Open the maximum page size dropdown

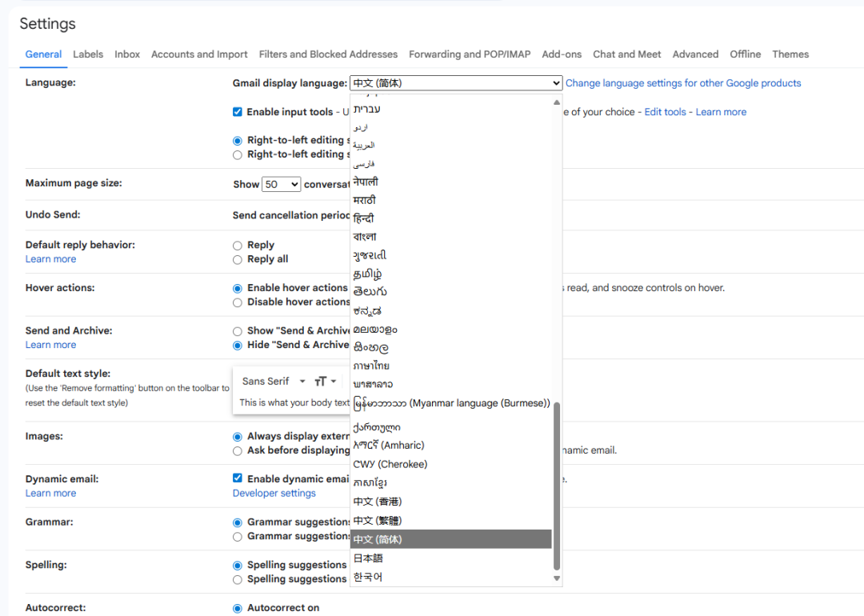(282, 184)
